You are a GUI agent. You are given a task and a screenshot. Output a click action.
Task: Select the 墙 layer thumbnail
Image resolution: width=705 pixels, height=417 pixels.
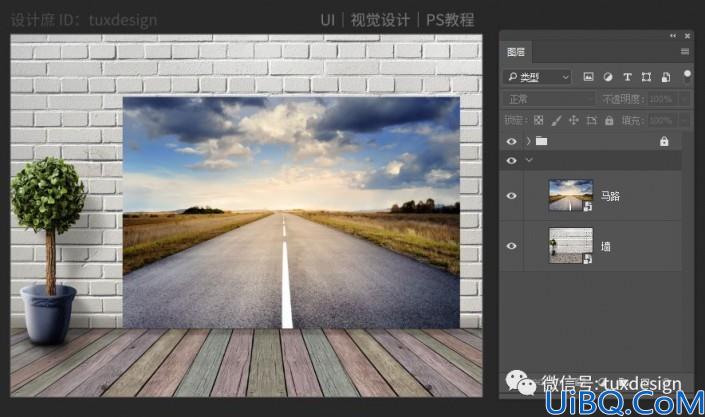[571, 246]
